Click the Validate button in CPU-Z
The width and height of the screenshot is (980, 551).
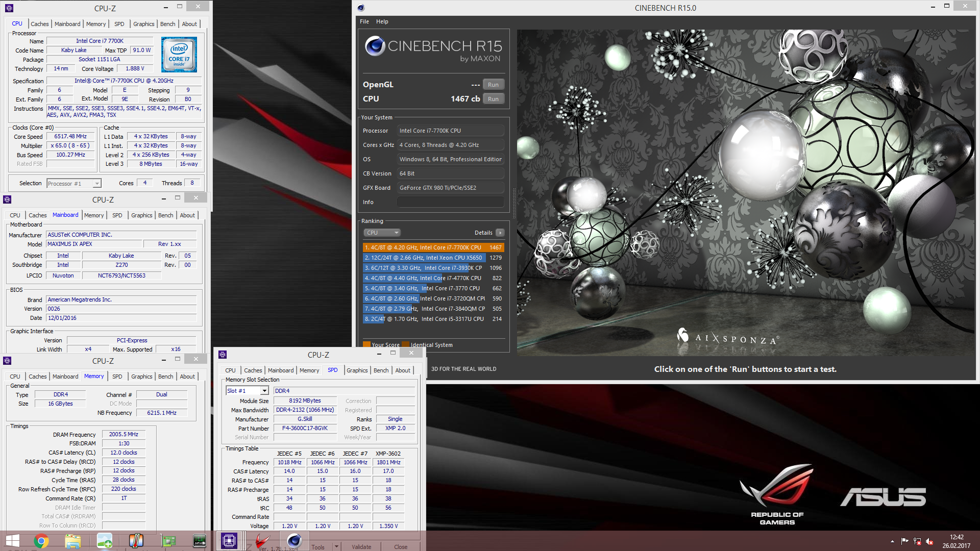[x=361, y=546]
